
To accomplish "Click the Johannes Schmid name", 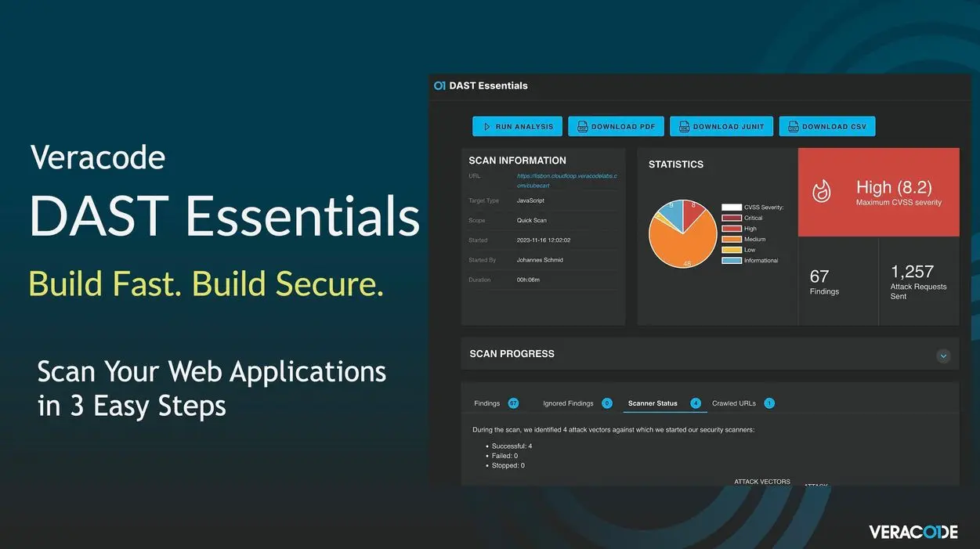I will (540, 259).
